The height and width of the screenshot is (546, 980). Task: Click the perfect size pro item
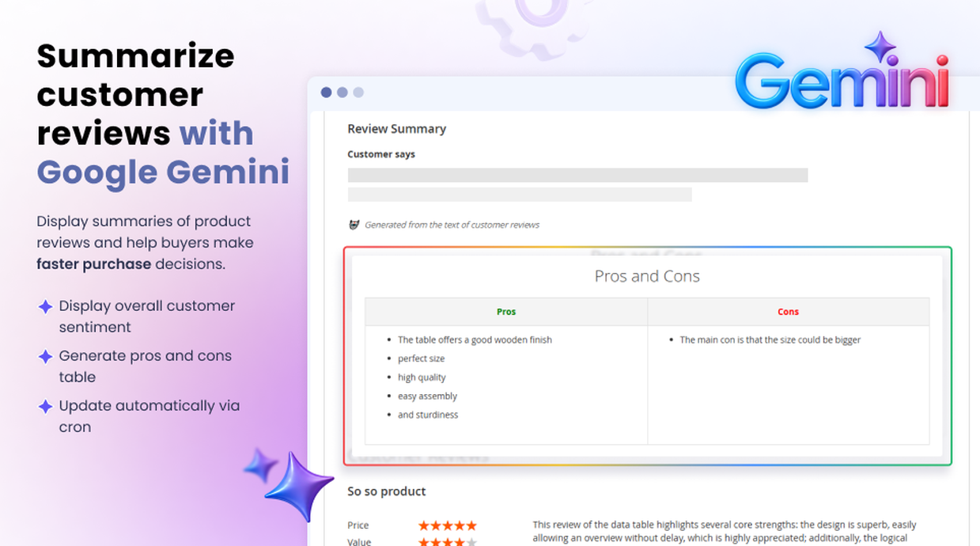tap(422, 358)
